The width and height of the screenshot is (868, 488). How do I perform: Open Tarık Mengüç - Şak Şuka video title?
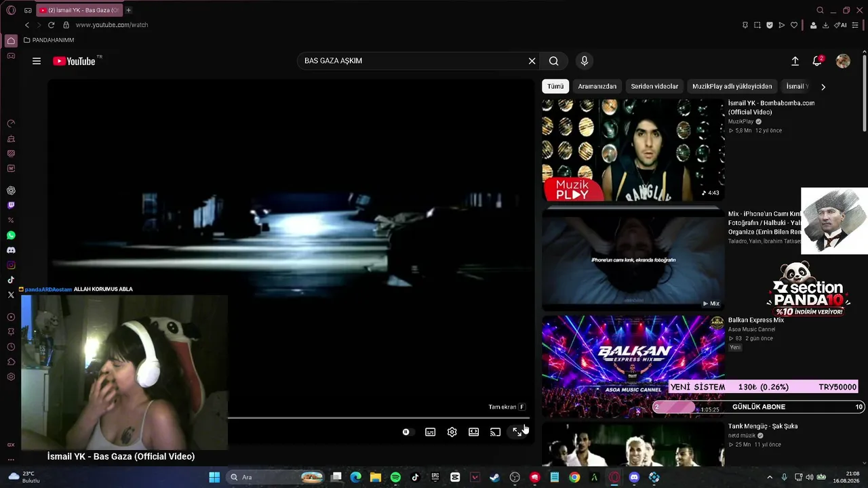pos(763,426)
